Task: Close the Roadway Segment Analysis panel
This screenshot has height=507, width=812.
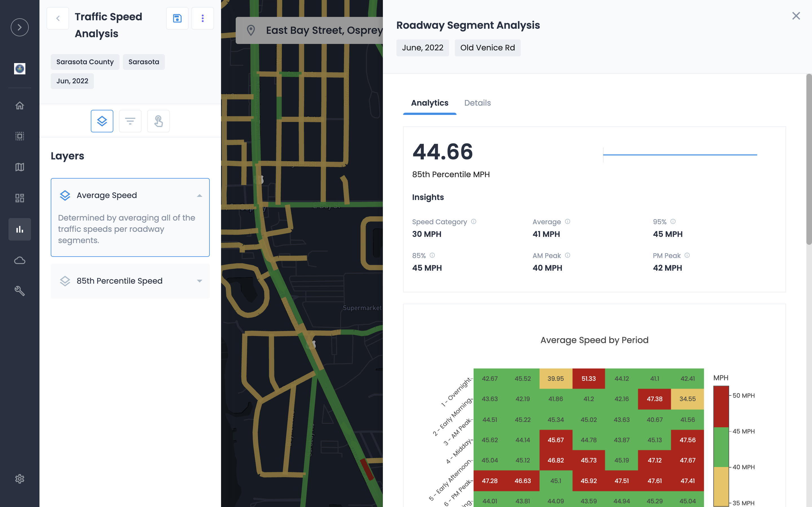Action: [796, 16]
